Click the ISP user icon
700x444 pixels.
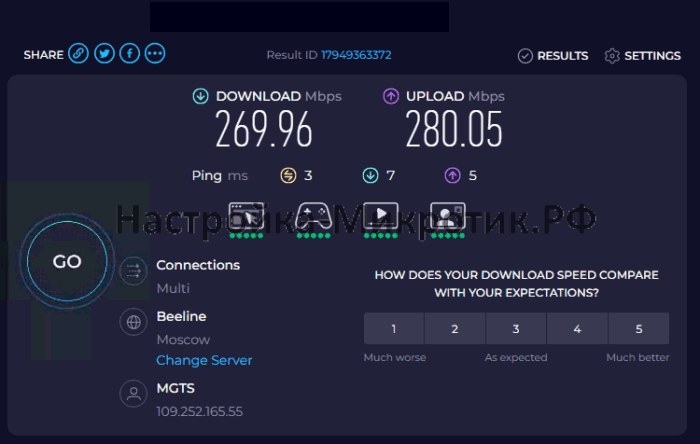(x=133, y=394)
